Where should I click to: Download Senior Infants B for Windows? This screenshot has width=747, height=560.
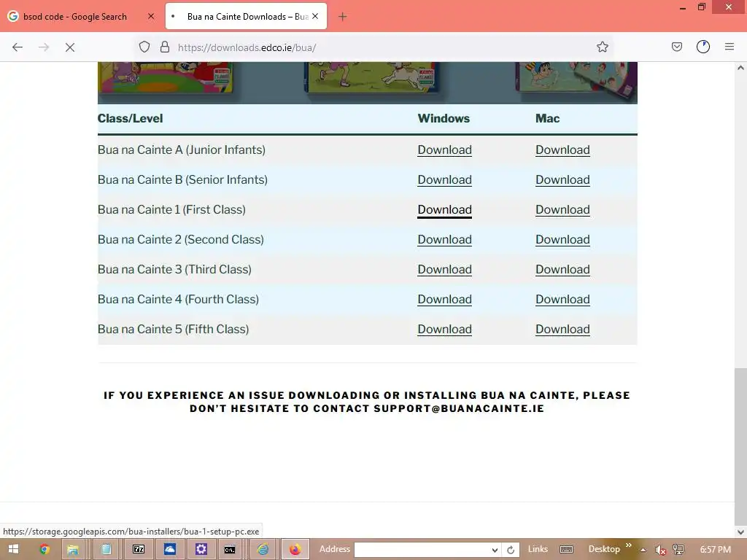[444, 180]
